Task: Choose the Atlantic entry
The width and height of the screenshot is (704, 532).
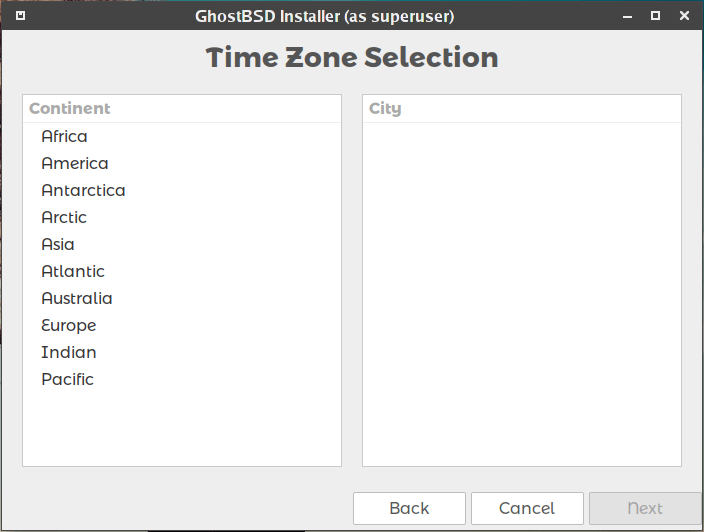Action: tap(72, 271)
